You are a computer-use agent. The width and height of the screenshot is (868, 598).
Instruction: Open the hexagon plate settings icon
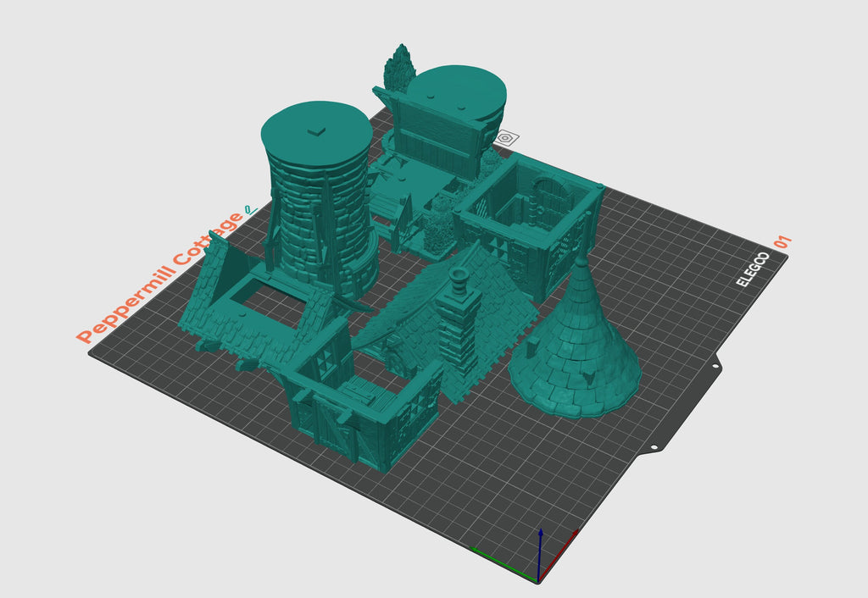pos(506,137)
